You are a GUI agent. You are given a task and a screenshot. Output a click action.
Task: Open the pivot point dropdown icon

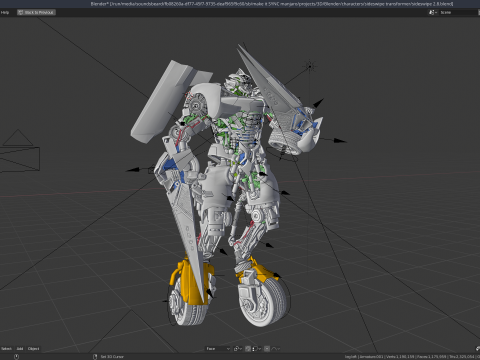tap(238, 349)
